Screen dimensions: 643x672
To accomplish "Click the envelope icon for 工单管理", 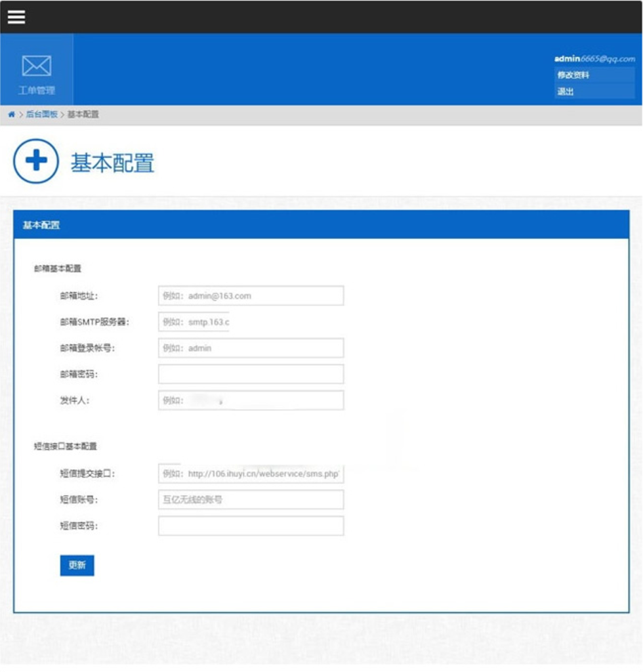I will [36, 66].
